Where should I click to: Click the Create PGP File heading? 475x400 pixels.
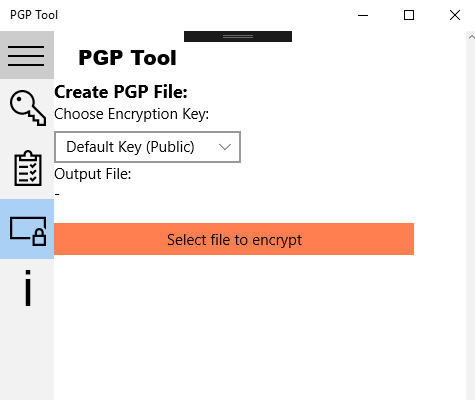(x=121, y=92)
